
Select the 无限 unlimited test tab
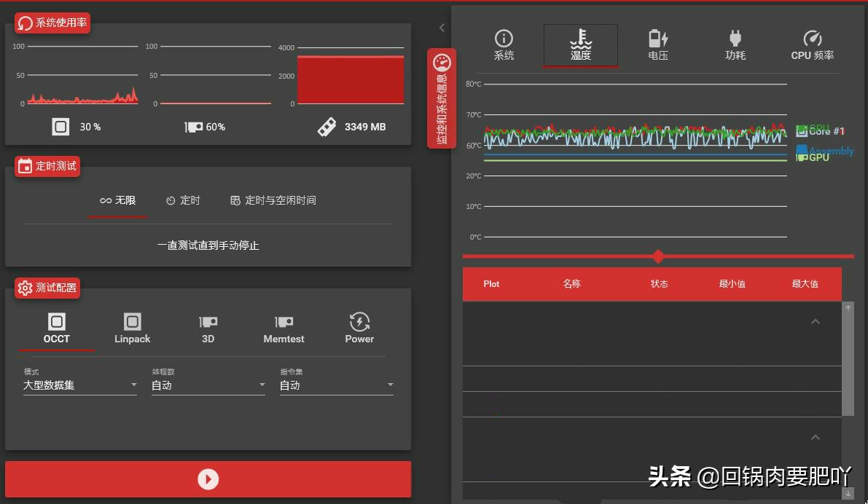pyautogui.click(x=117, y=200)
